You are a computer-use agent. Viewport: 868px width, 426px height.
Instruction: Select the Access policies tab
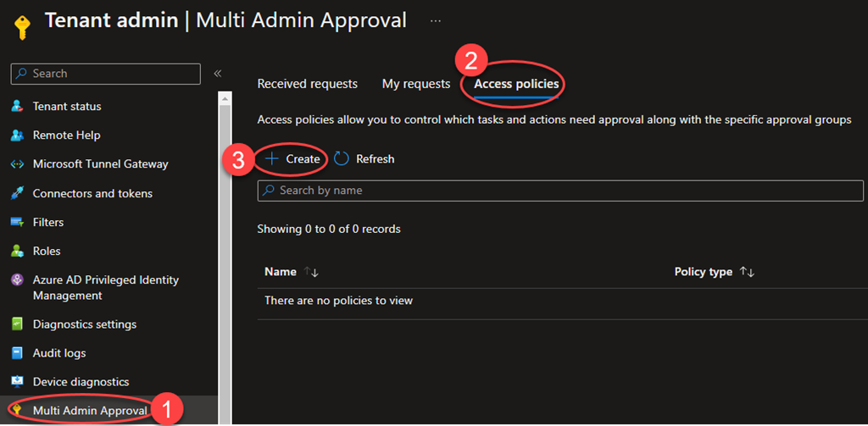tap(516, 84)
